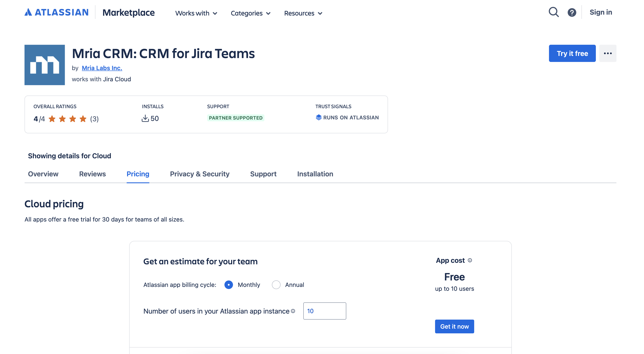Click the App cost info icon
644x354 pixels.
tap(470, 260)
